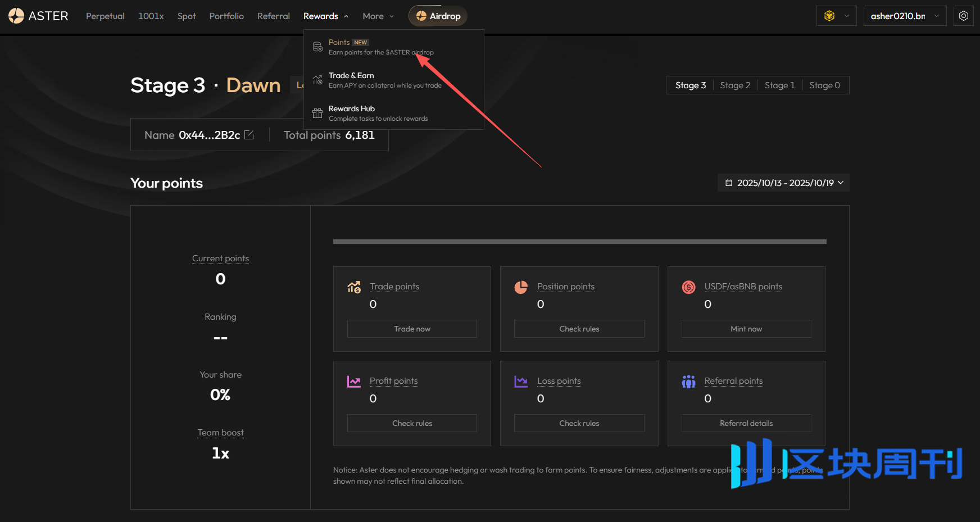The height and width of the screenshot is (522, 980).
Task: Open the settings hexagon icon
Action: (x=963, y=16)
